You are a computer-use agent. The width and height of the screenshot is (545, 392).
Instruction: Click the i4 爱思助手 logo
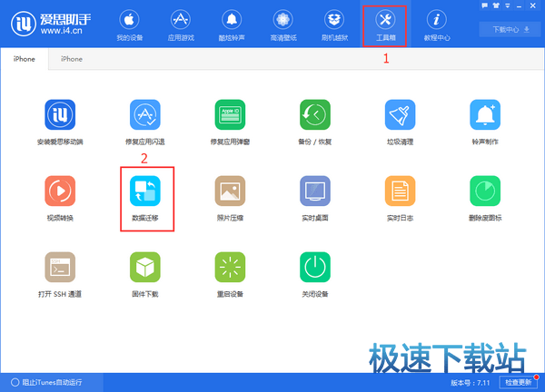click(x=51, y=24)
